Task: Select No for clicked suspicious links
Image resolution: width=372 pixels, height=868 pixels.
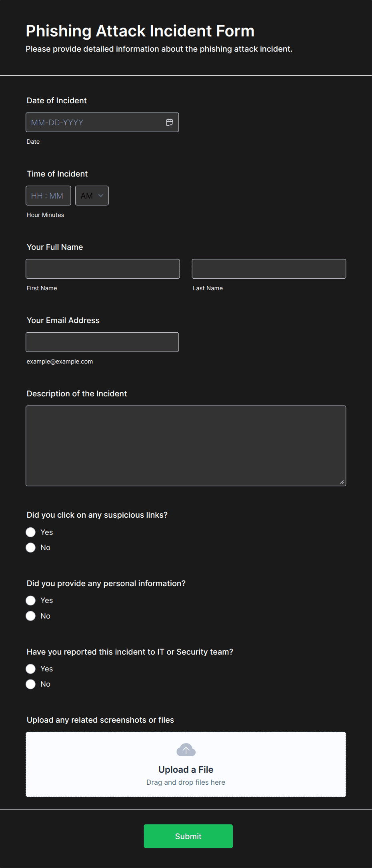Action: [31, 547]
